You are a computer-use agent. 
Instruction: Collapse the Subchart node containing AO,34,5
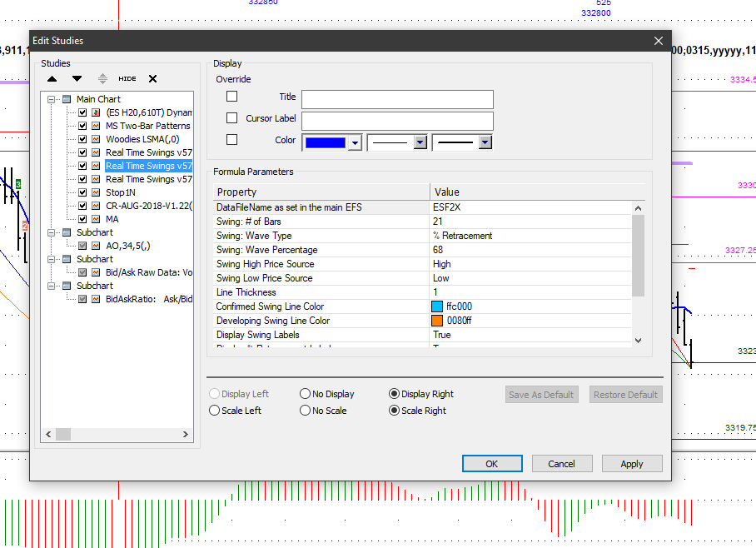click(51, 232)
